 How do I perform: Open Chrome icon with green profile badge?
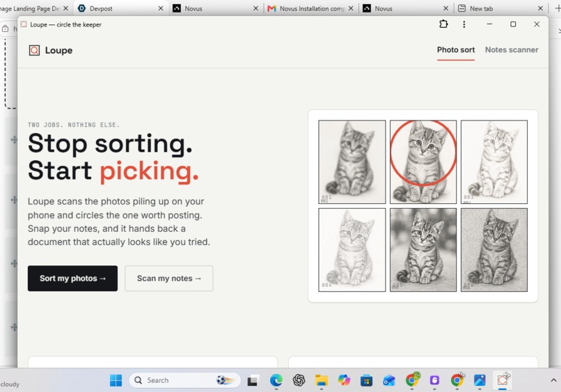(412, 379)
